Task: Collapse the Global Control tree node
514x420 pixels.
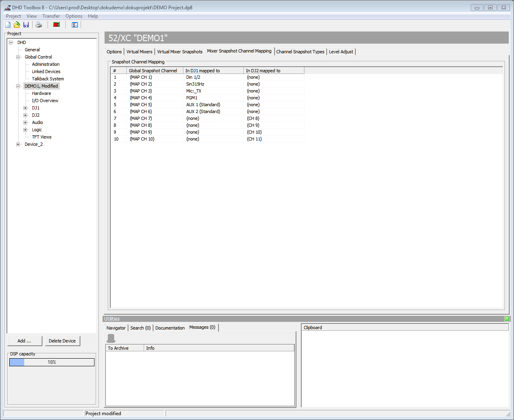Action: (18, 57)
